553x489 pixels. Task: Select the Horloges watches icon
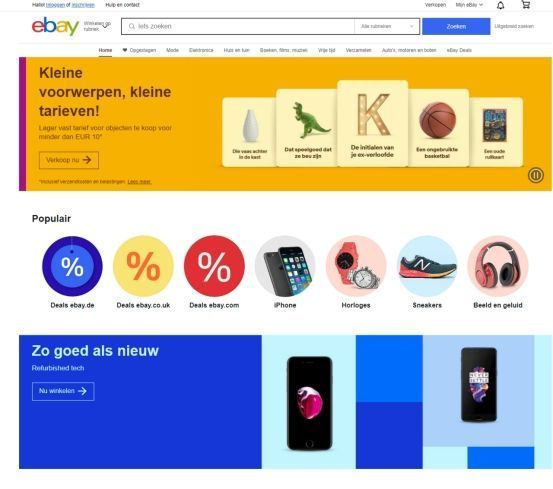tap(356, 266)
